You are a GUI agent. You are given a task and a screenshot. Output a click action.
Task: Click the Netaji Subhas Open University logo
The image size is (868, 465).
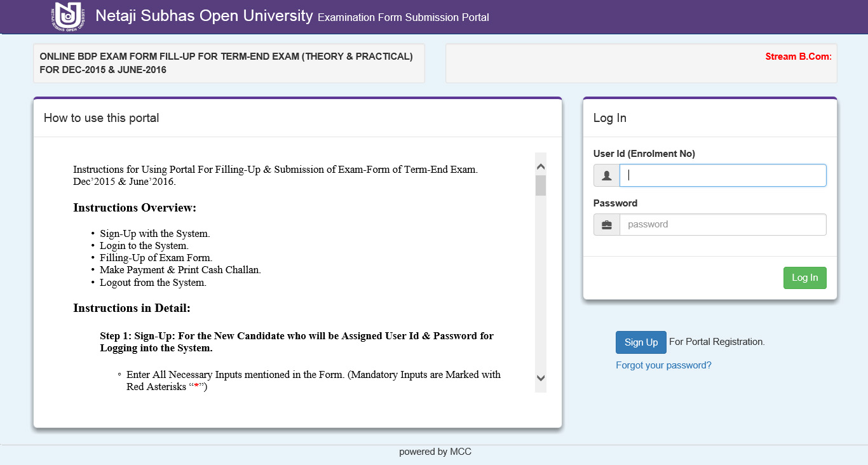click(67, 16)
